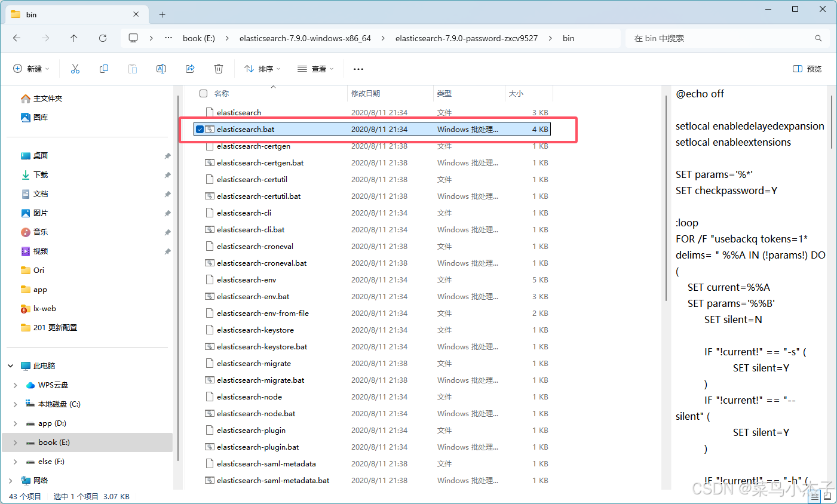Click the Cut scissors icon
This screenshot has width=837, height=504.
coord(75,69)
